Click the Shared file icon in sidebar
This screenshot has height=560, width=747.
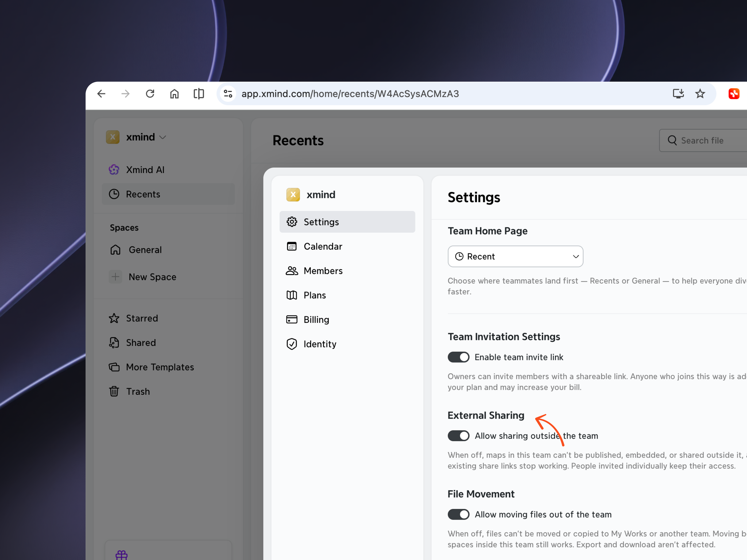(x=114, y=343)
